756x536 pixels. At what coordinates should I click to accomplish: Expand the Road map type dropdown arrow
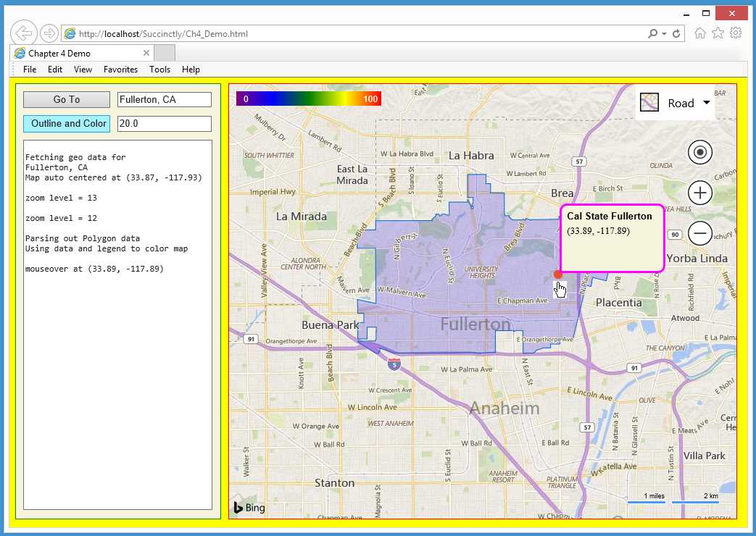[706, 103]
